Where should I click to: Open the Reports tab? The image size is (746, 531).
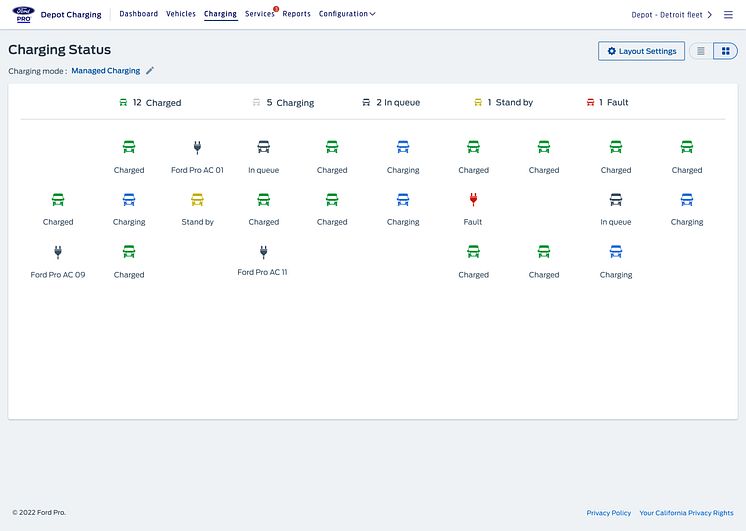click(x=296, y=14)
